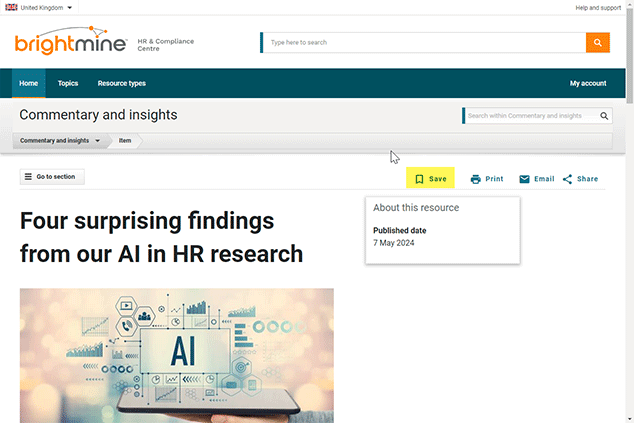Viewport: 634px width, 423px height.
Task: Open Help and support link
Action: click(597, 7)
